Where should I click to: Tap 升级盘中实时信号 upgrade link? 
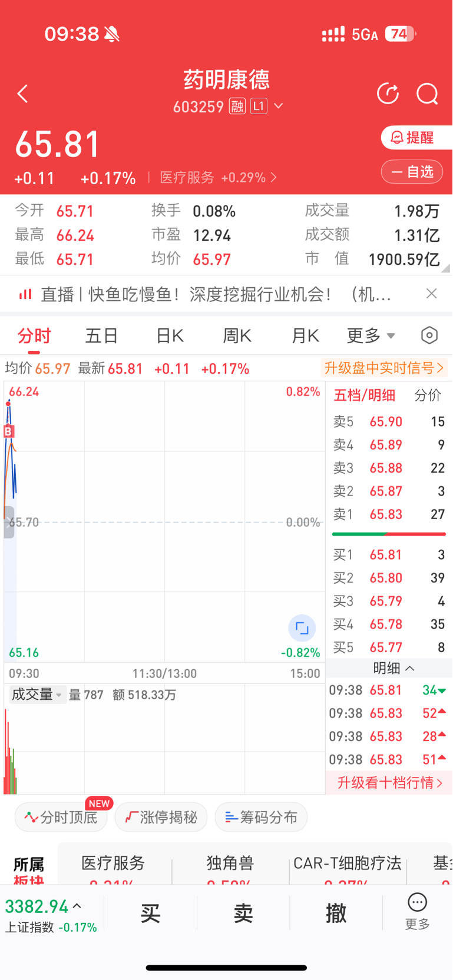[384, 368]
